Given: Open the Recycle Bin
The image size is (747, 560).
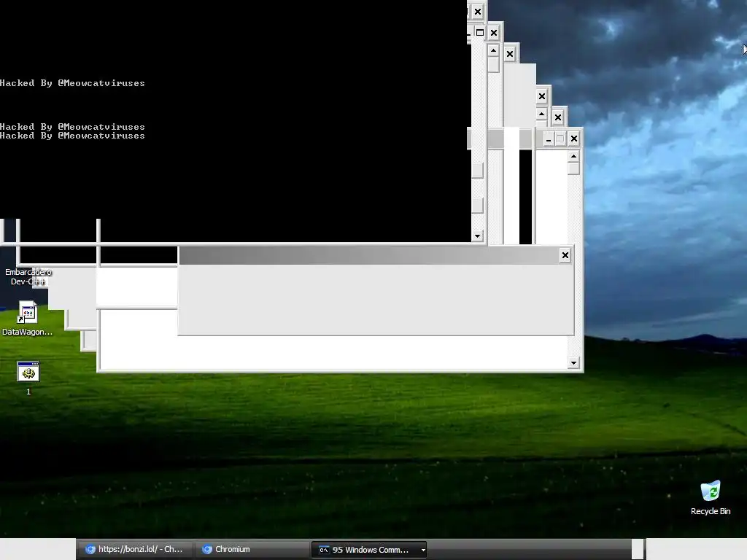Looking at the screenshot, I should [711, 498].
